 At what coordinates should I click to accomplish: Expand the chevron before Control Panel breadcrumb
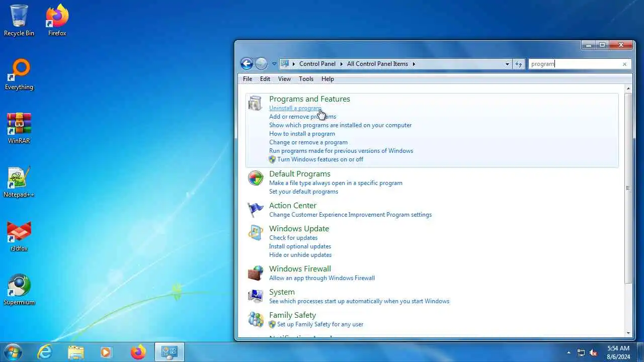294,64
